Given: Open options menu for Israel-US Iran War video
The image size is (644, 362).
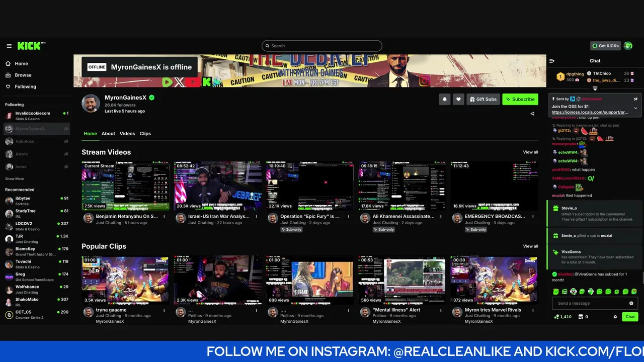Looking at the screenshot, I should tap(256, 217).
